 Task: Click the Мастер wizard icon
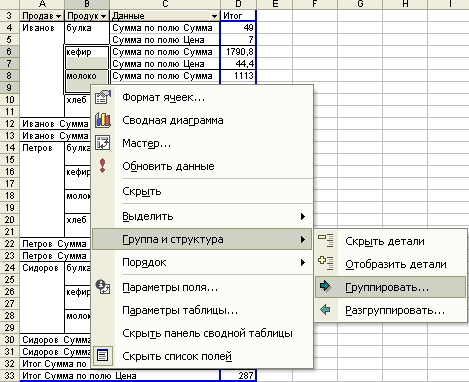[x=103, y=143]
